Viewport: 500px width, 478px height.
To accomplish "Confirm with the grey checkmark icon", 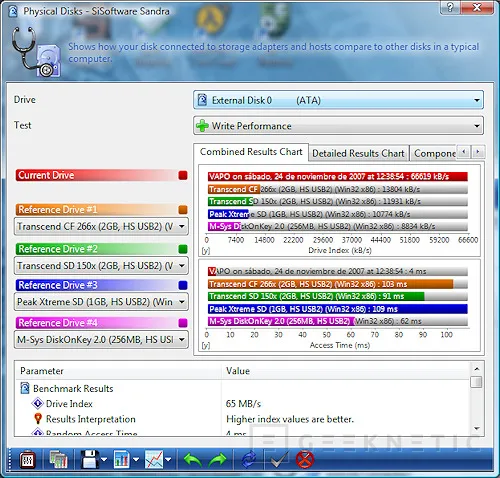I will click(x=279, y=460).
